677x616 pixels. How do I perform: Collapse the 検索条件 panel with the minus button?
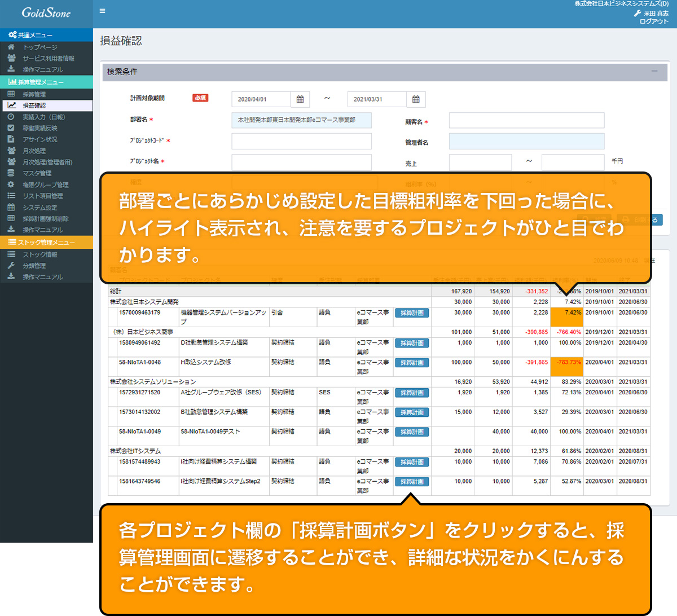click(654, 71)
